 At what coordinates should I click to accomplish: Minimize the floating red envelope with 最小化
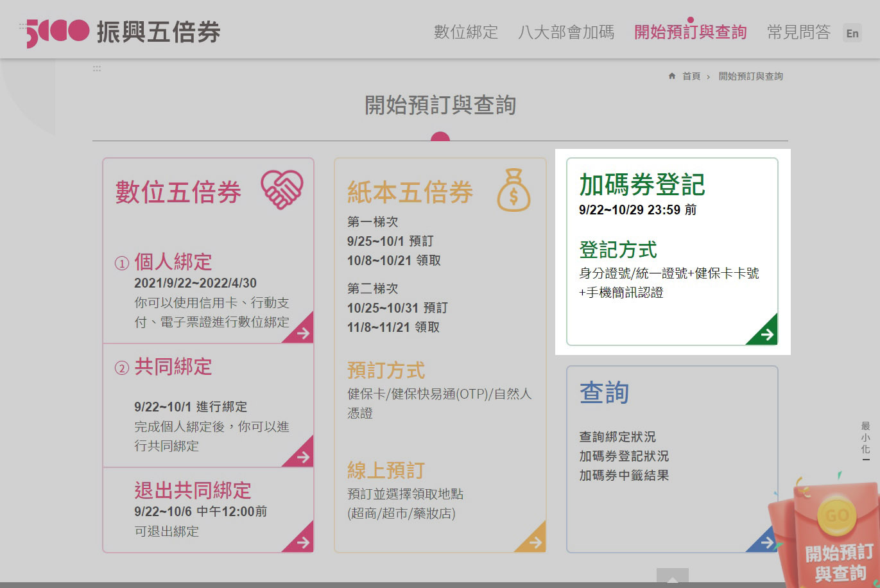pyautogui.click(x=865, y=440)
